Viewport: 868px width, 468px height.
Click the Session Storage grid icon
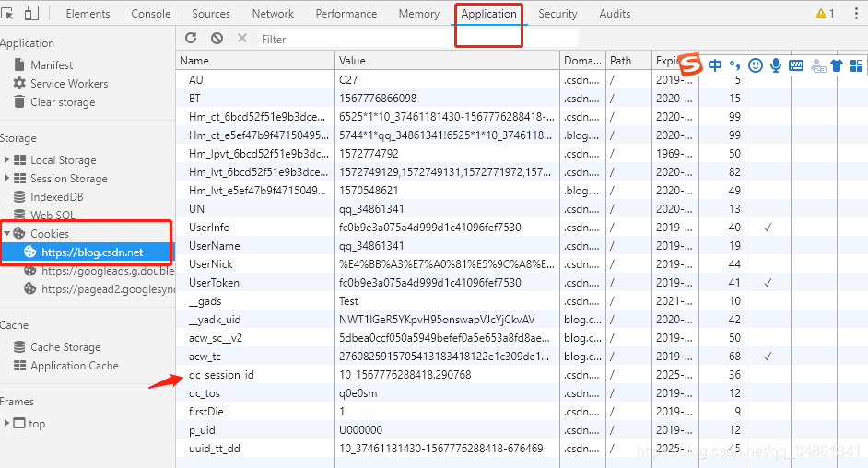coord(20,178)
